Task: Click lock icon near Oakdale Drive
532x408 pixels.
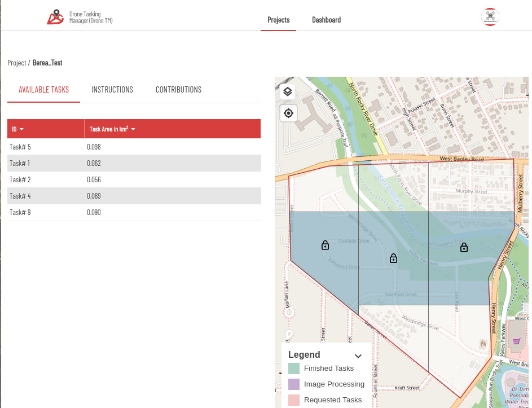Action: 325,245
